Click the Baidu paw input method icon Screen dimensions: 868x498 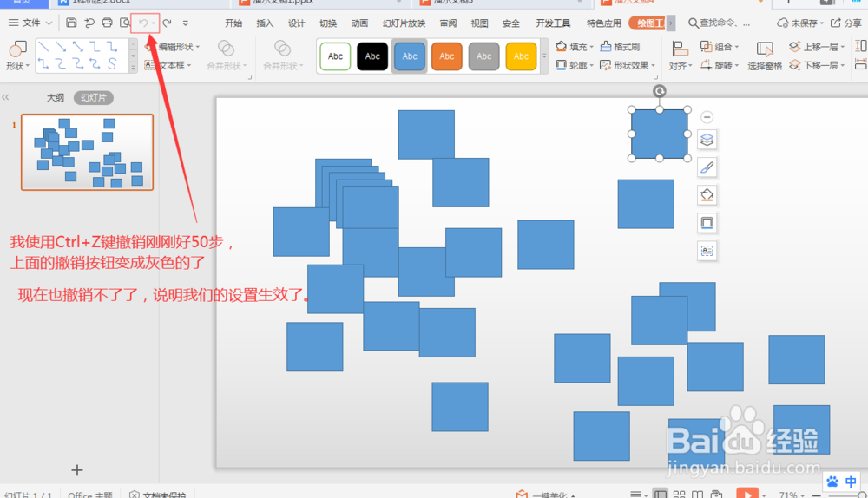click(x=832, y=482)
